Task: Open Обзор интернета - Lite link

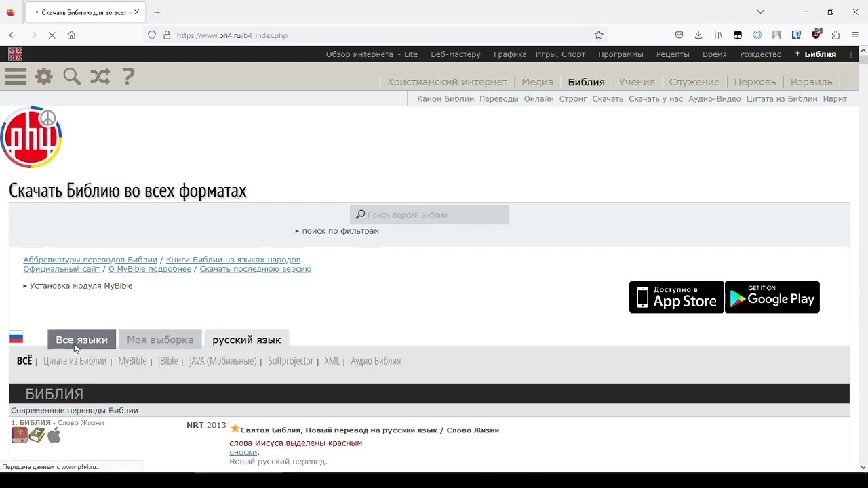Action: tap(372, 54)
